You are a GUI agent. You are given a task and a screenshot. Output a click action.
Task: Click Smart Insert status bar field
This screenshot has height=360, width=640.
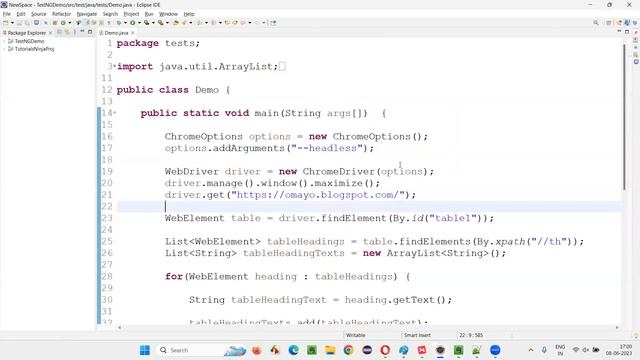(417, 335)
